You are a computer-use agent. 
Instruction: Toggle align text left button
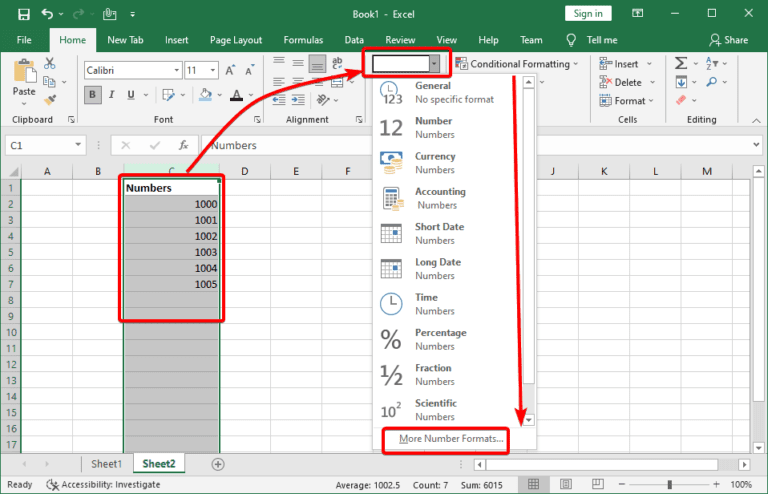[x=279, y=82]
